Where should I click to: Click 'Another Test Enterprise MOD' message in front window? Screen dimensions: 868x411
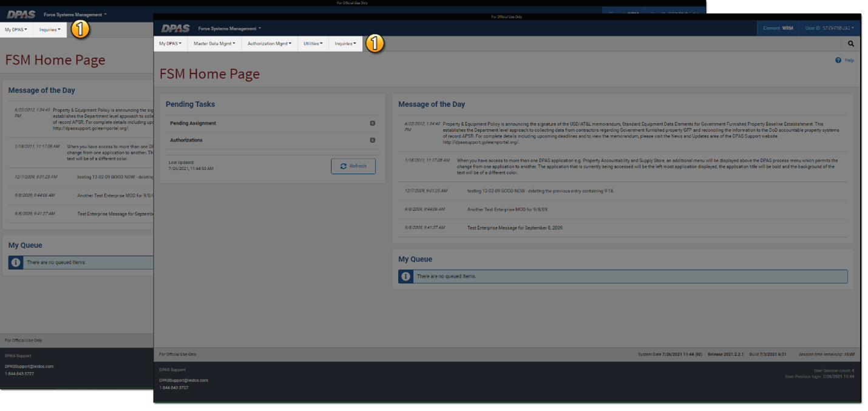(x=507, y=209)
